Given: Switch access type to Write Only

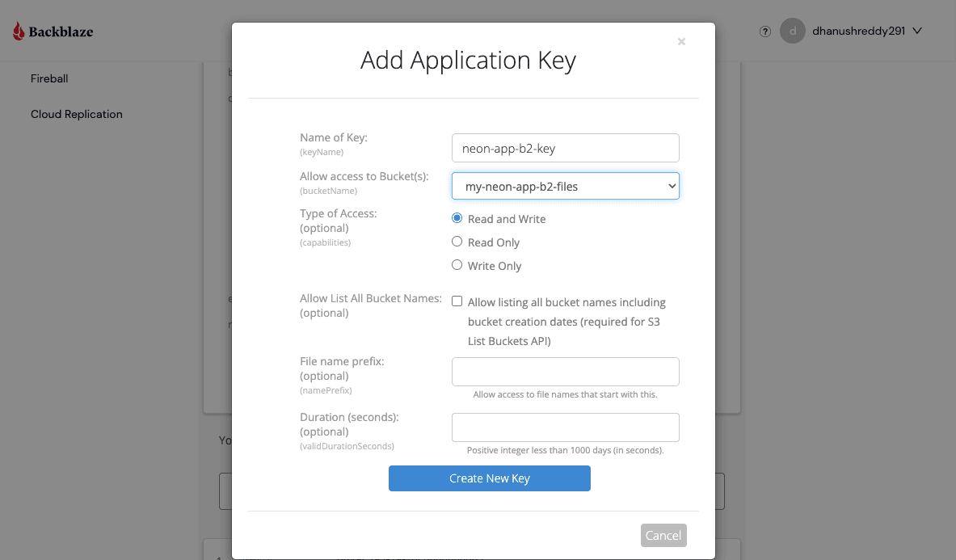Looking at the screenshot, I should point(457,264).
